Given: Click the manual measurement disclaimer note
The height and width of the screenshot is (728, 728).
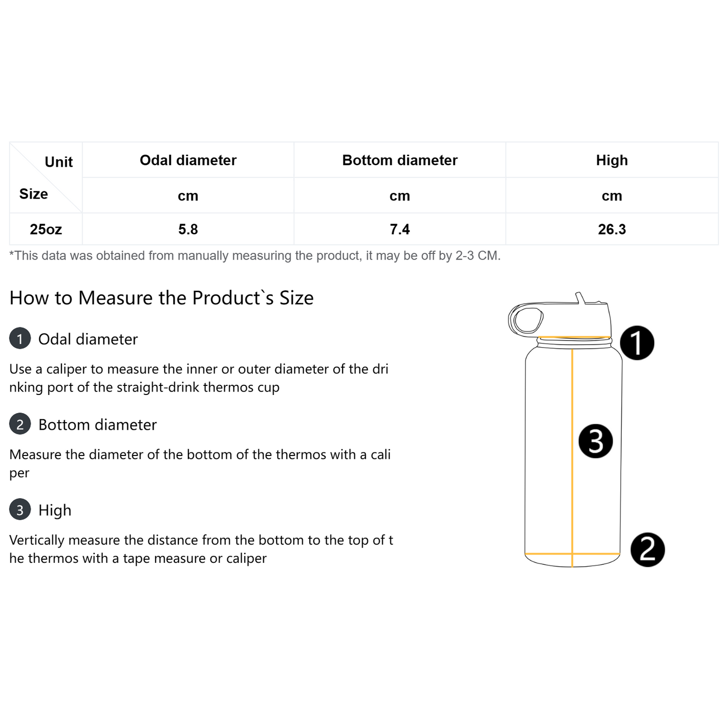Looking at the screenshot, I should (x=255, y=255).
